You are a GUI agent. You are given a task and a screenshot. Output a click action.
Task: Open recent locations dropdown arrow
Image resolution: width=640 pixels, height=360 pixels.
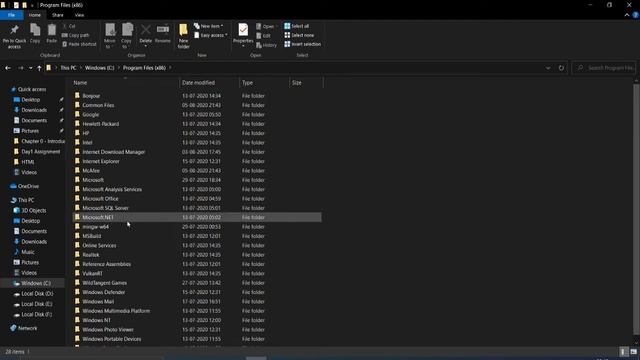pos(31,68)
